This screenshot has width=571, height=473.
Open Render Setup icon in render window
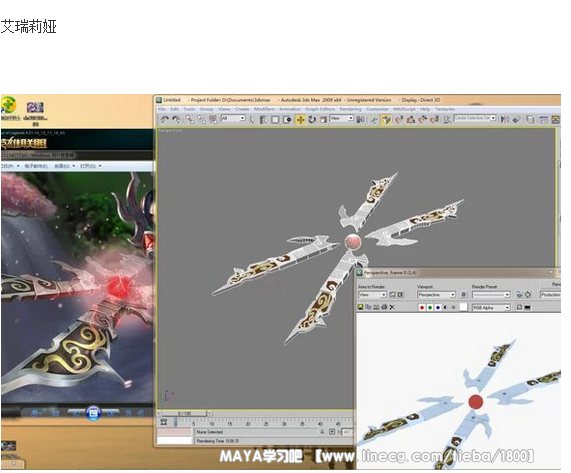(520, 295)
